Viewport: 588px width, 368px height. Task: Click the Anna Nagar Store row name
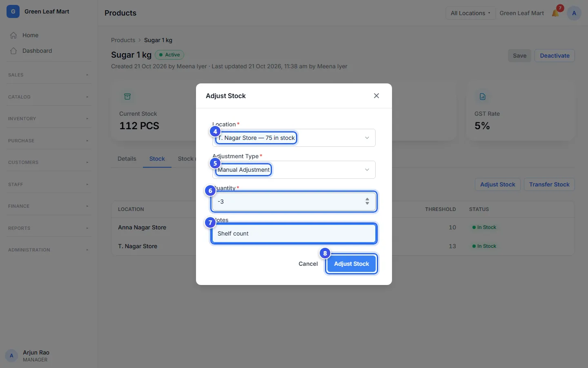(x=142, y=227)
